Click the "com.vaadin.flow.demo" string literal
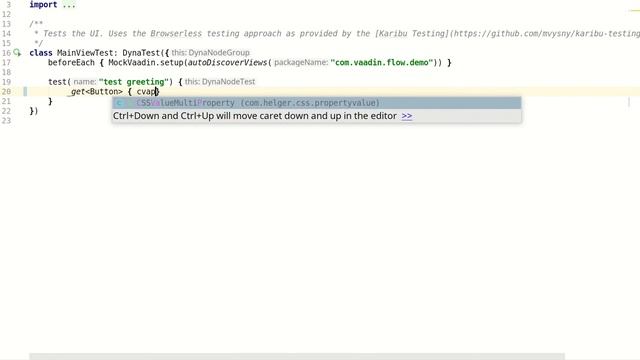Viewport: 640px width, 360px height. tap(382, 62)
